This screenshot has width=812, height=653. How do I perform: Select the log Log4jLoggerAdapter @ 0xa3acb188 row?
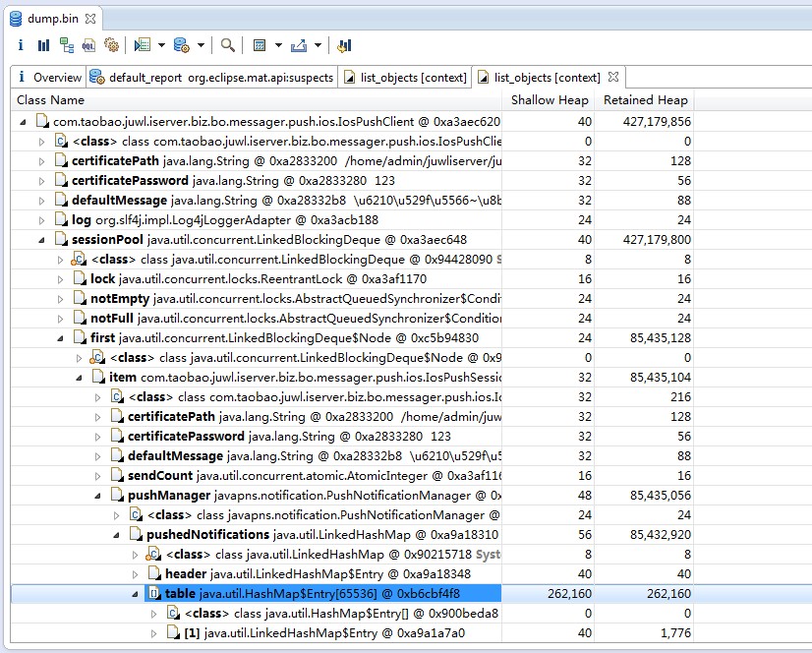click(352, 219)
